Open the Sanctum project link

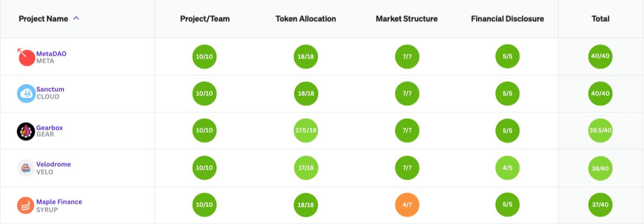coord(50,89)
